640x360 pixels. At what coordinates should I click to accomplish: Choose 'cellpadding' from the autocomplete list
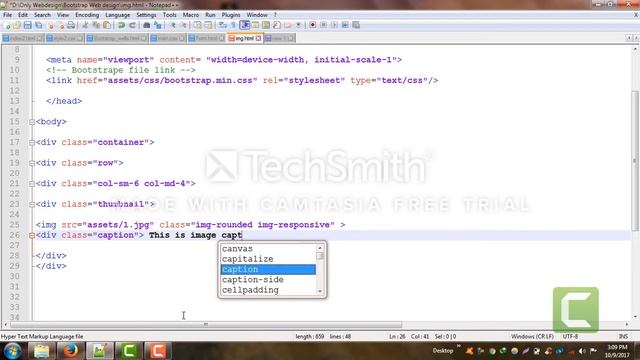268,290
